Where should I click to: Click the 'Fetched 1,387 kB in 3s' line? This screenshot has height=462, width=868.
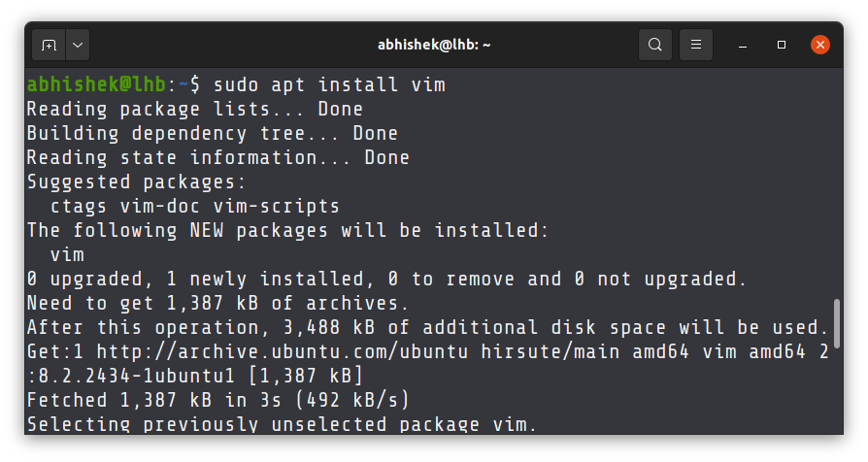pos(217,400)
